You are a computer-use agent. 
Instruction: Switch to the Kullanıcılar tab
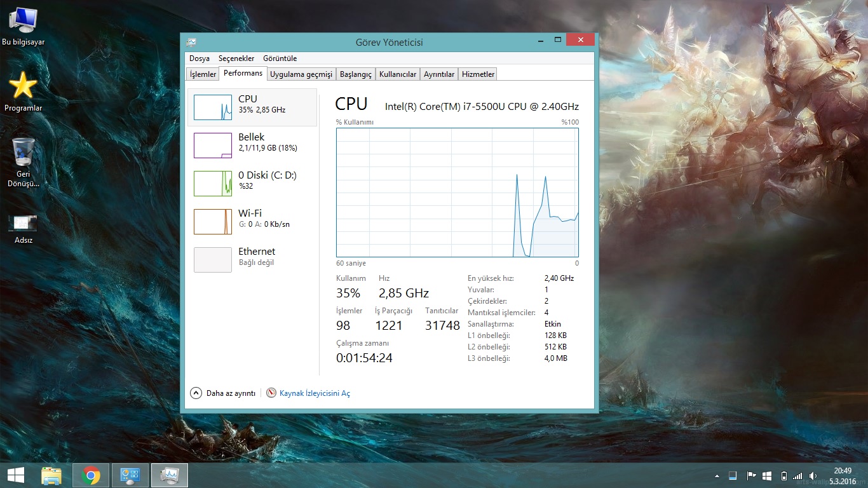(x=398, y=74)
